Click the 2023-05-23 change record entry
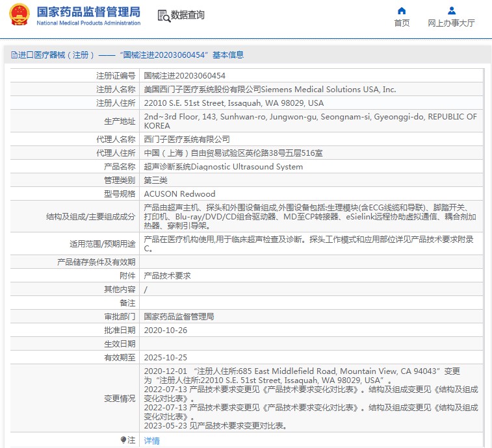The image size is (492, 448). [215, 426]
